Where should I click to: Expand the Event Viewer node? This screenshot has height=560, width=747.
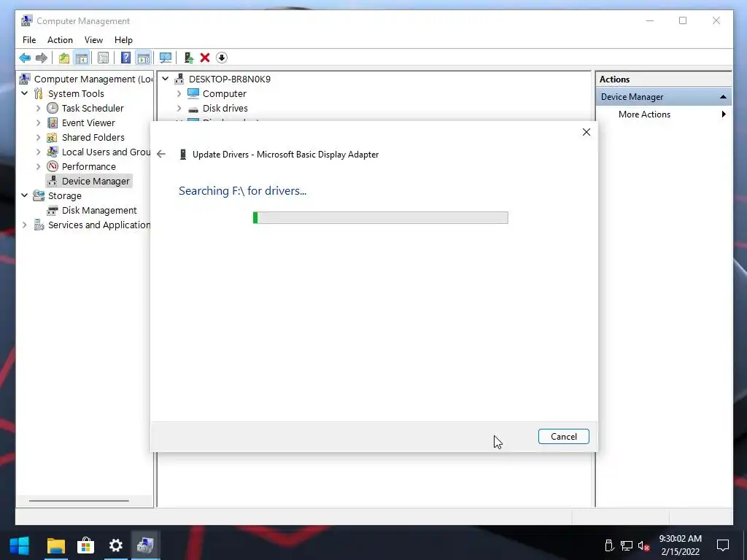(x=39, y=122)
